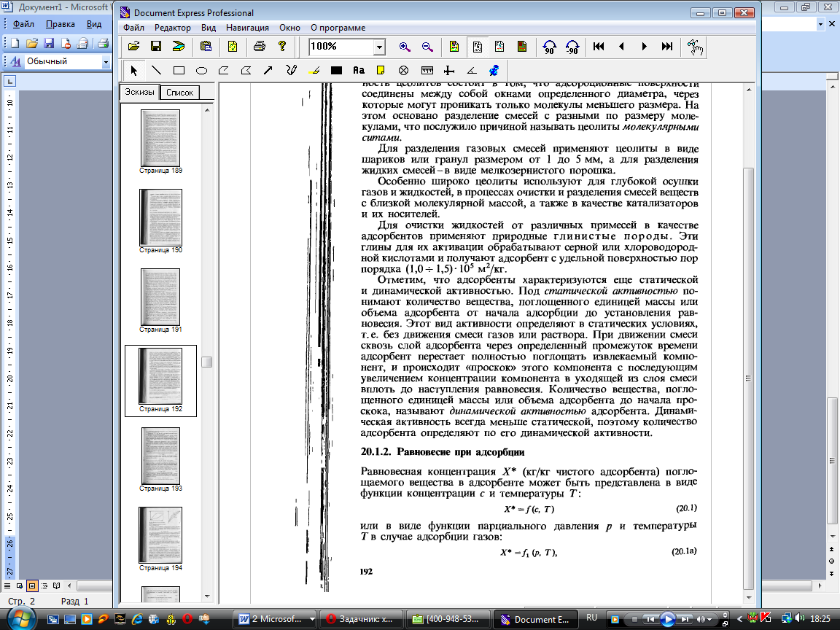The image size is (840, 630).
Task: Switch to the Список tab
Action: click(x=179, y=93)
